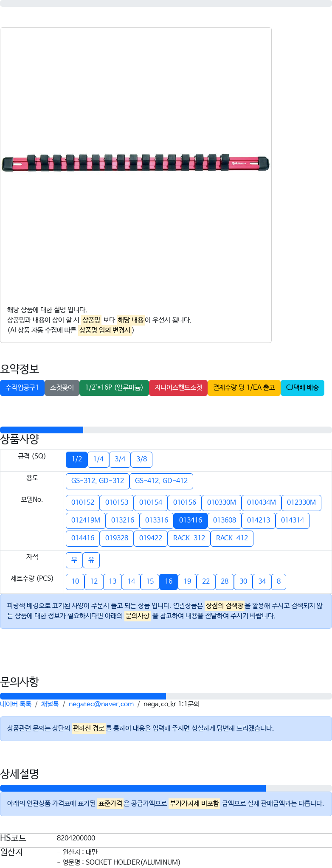The image size is (332, 868).
Task: Choose model 014416
Action: (83, 538)
